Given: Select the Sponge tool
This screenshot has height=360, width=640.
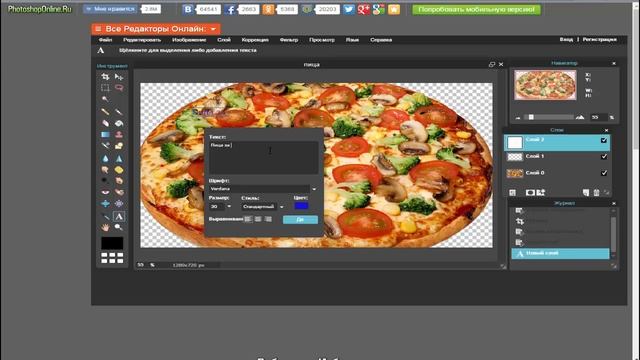Looking at the screenshot, I should [x=119, y=169].
